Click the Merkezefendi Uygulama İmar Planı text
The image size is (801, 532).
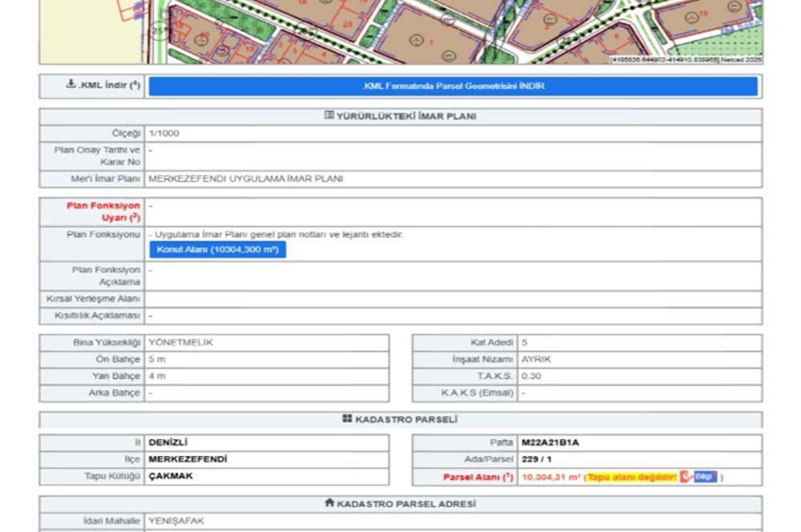coord(246,179)
